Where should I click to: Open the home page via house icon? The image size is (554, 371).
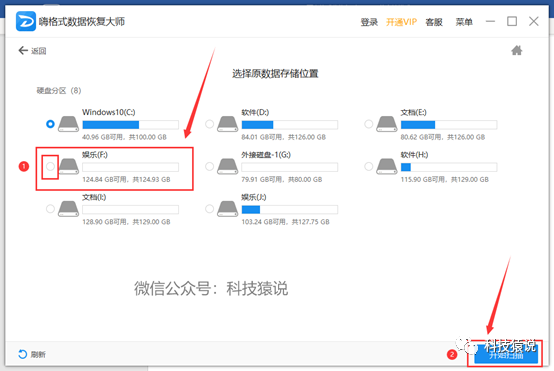pyautogui.click(x=517, y=51)
